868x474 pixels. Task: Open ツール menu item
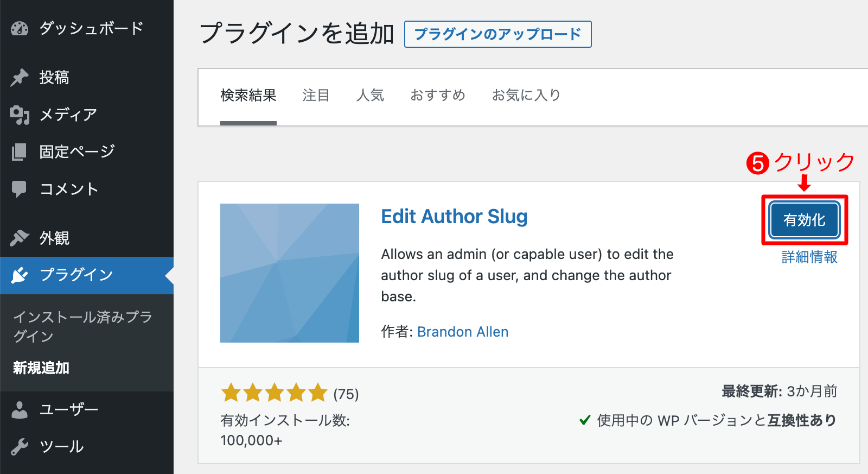[87, 447]
